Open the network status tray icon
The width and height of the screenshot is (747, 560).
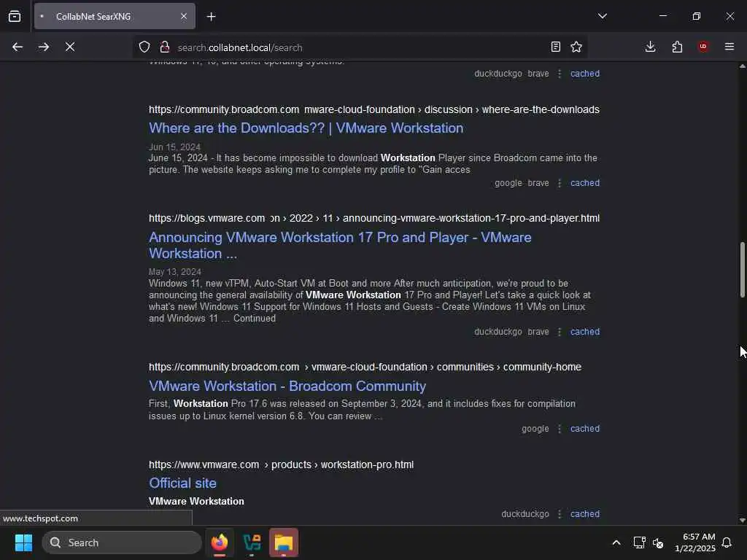639,542
